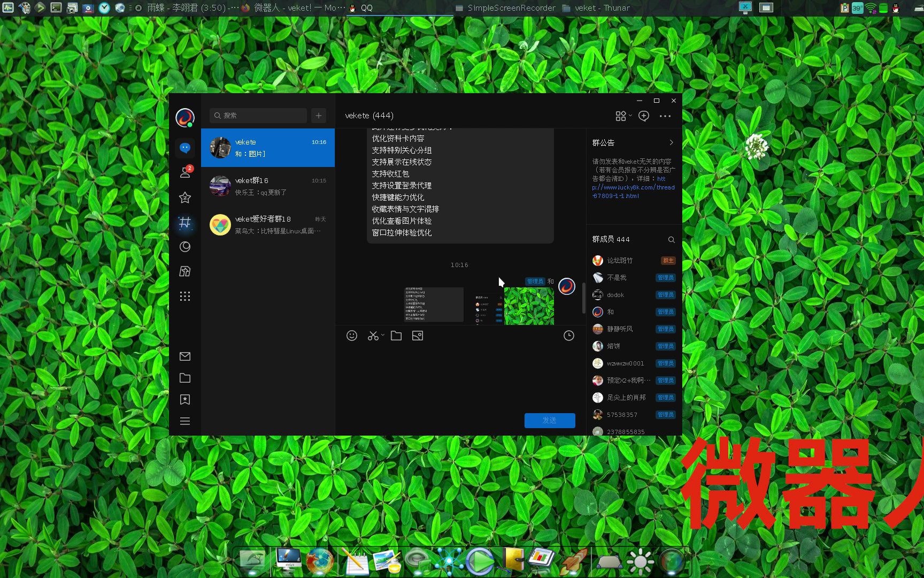Click the scissors screenshot tool

(x=373, y=336)
